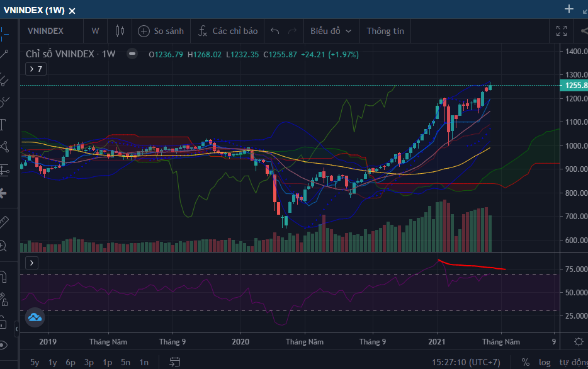Click the So sánh compare button
The image size is (588, 369).
point(161,31)
